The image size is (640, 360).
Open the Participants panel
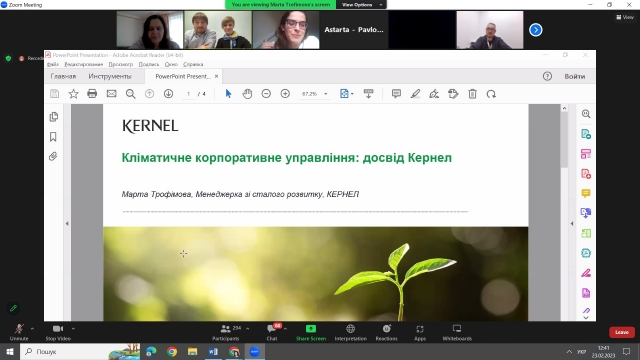(x=226, y=332)
